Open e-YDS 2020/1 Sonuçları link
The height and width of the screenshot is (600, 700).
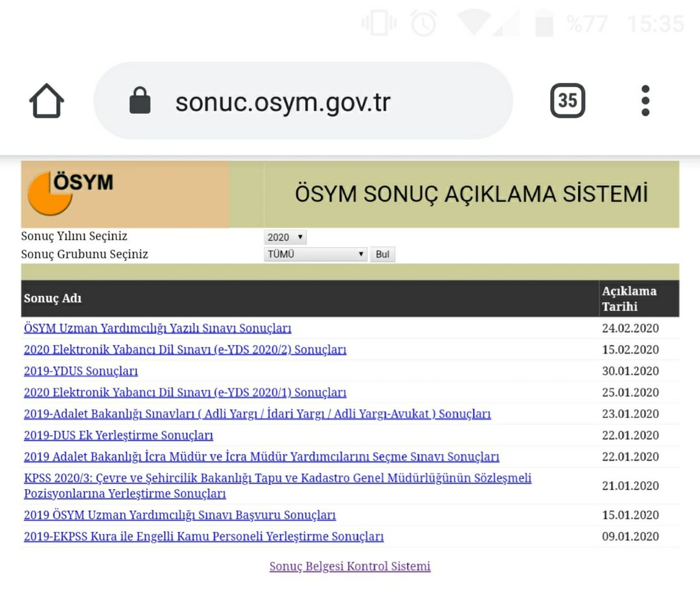tap(185, 392)
